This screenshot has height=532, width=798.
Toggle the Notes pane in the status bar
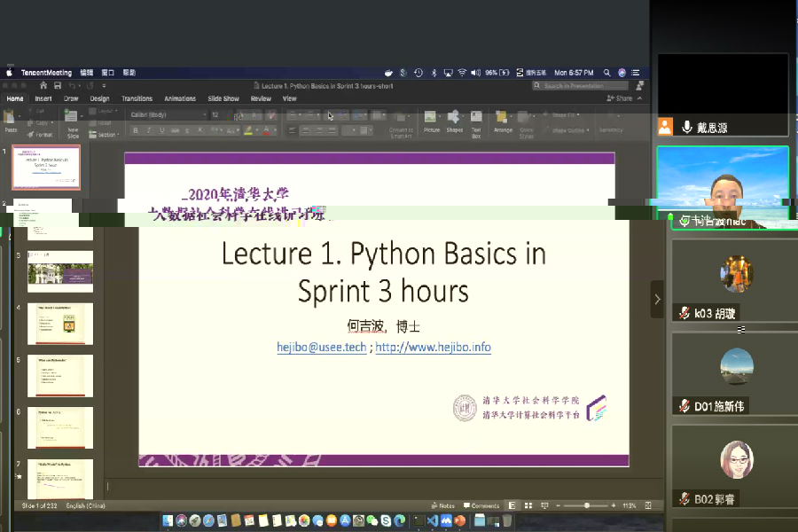point(442,505)
